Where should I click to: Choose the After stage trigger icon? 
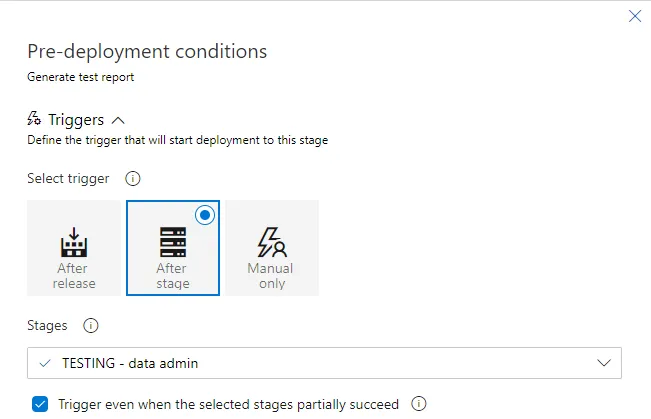pyautogui.click(x=172, y=242)
